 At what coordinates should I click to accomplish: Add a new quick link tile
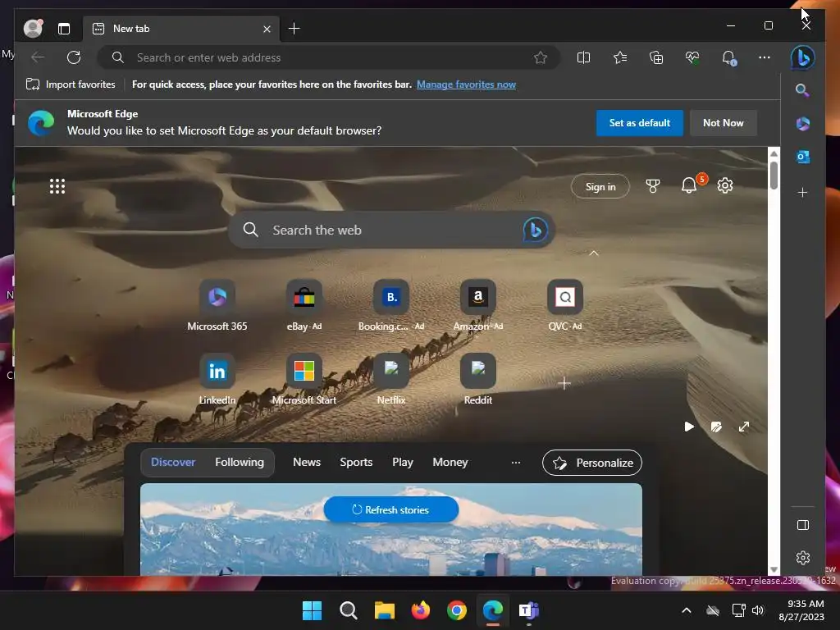(x=564, y=383)
